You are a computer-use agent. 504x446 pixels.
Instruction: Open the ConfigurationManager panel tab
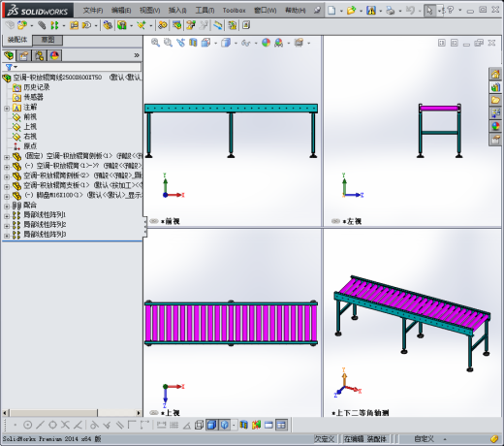coord(39,56)
